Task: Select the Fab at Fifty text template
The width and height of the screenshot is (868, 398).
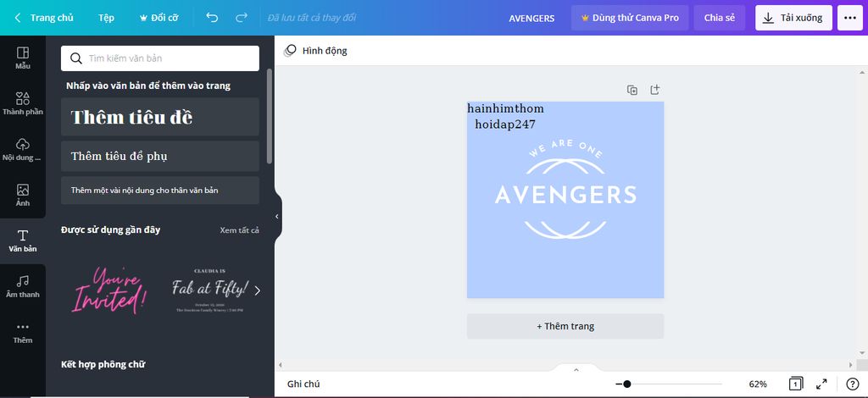Action: click(x=210, y=290)
